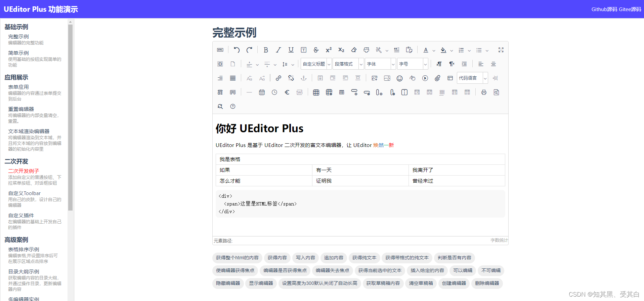Click the center alignment icon
Image resolution: width=644 pixels, height=301 pixels.
tap(493, 64)
